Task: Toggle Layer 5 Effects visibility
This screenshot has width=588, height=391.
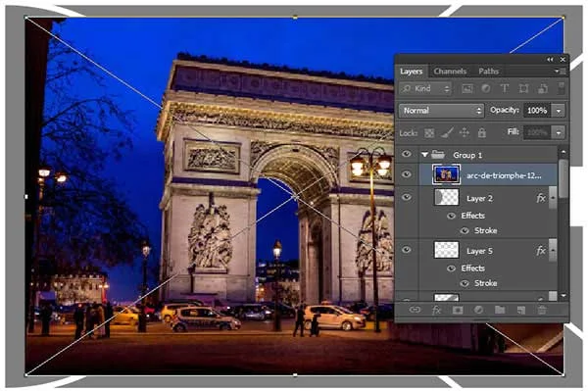Action: 452,269
